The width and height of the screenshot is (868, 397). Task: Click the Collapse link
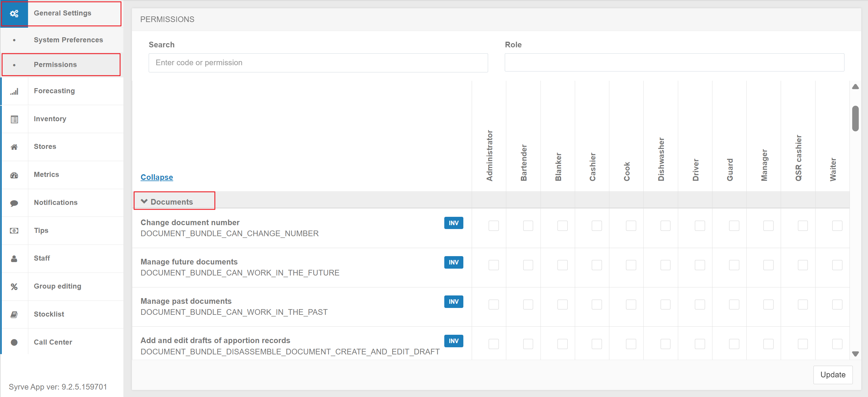click(x=157, y=177)
